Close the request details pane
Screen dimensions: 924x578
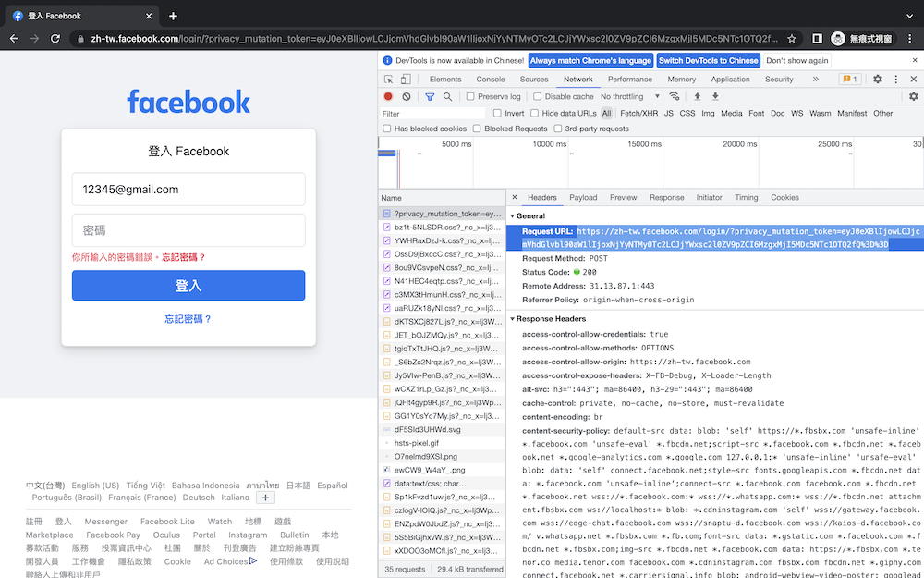(x=515, y=198)
